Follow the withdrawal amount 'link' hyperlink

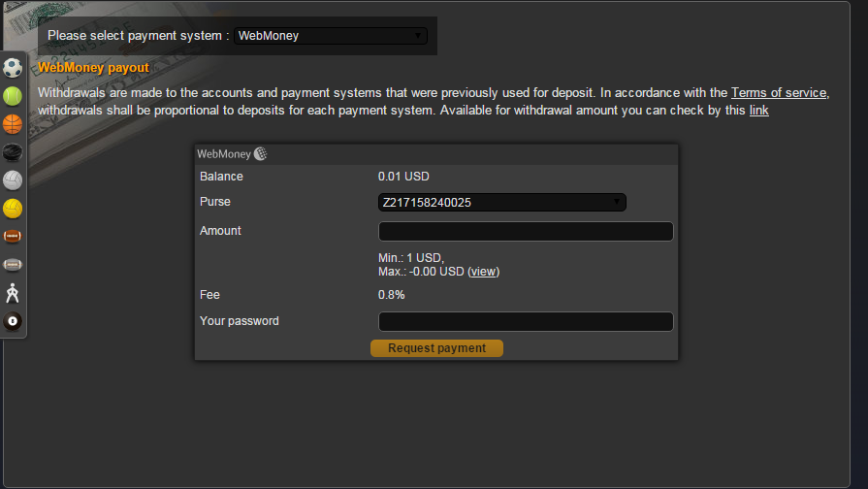point(758,111)
